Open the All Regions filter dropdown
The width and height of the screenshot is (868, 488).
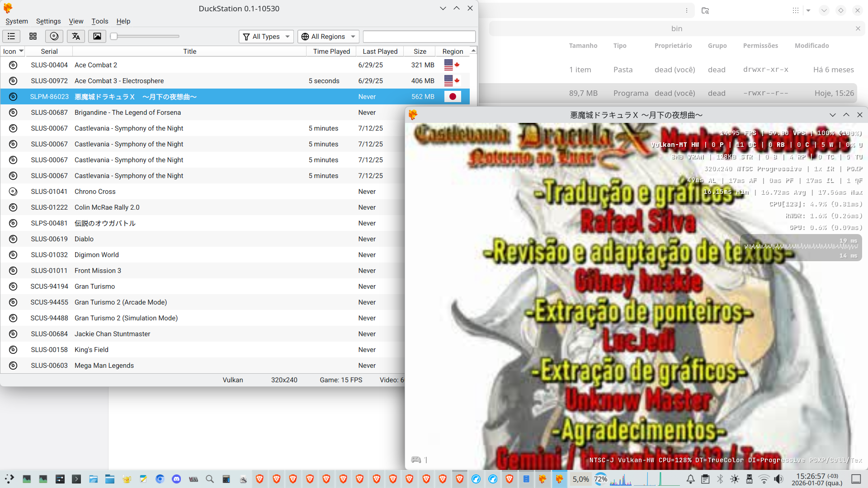[328, 37]
